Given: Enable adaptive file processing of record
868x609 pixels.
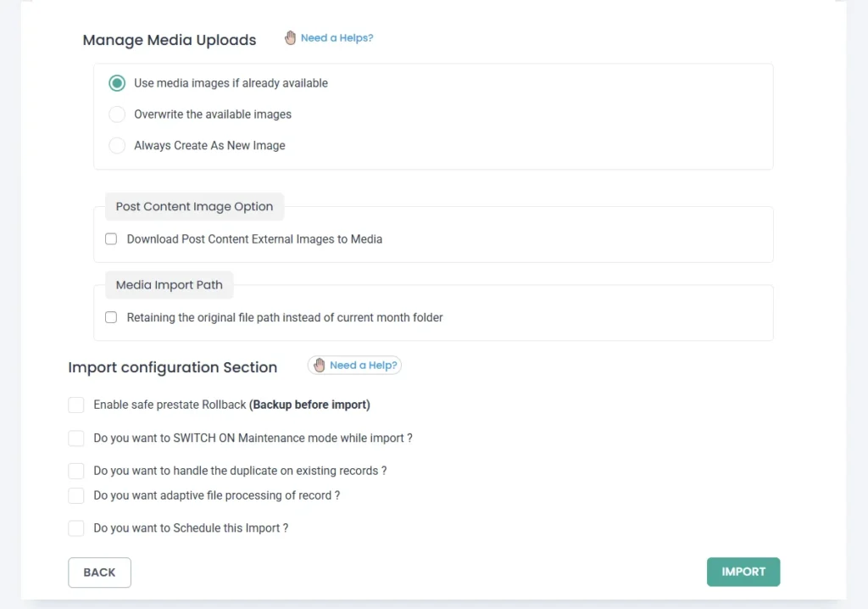Looking at the screenshot, I should pos(76,495).
